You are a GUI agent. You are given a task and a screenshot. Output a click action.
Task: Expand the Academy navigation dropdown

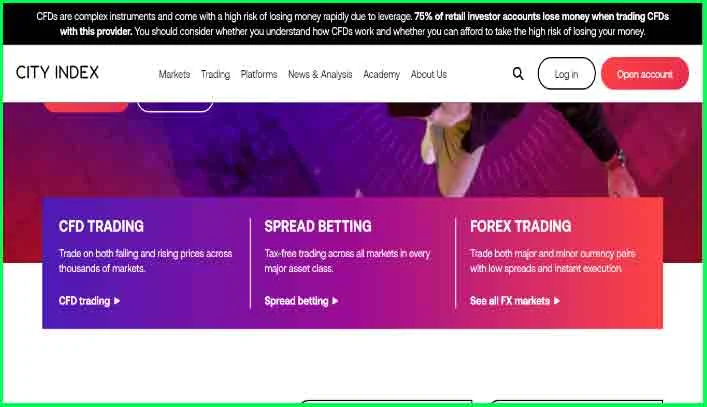pyautogui.click(x=381, y=74)
